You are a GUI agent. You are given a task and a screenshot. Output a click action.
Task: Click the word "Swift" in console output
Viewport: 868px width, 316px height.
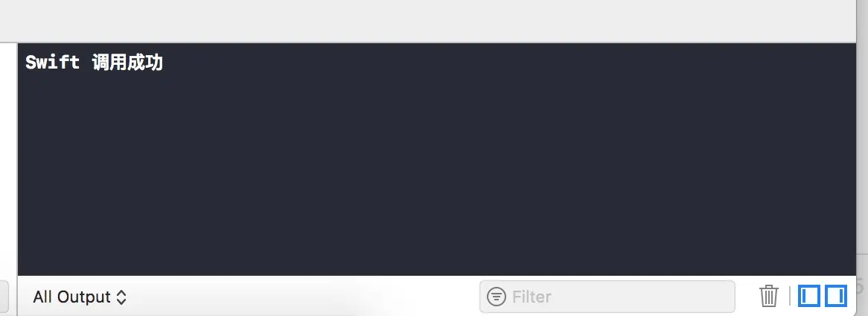pos(53,63)
